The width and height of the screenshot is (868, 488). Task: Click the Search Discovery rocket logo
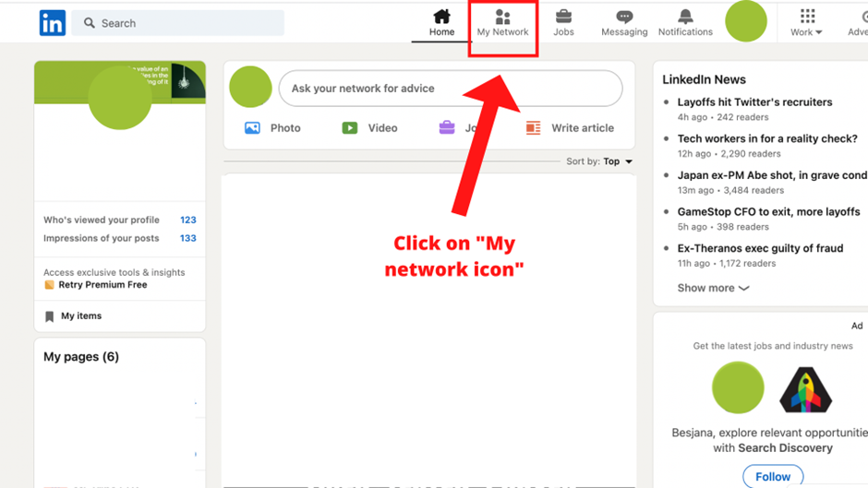pyautogui.click(x=805, y=389)
